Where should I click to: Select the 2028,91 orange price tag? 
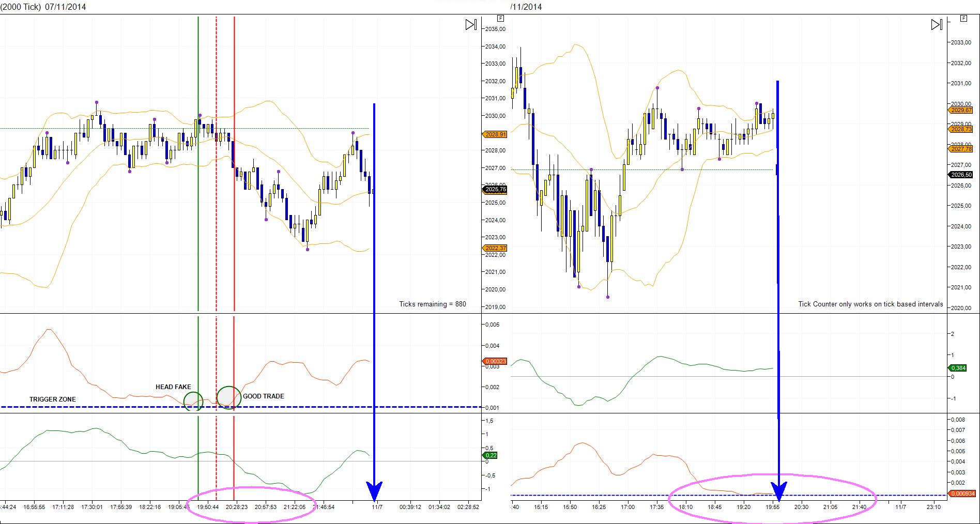[x=496, y=134]
